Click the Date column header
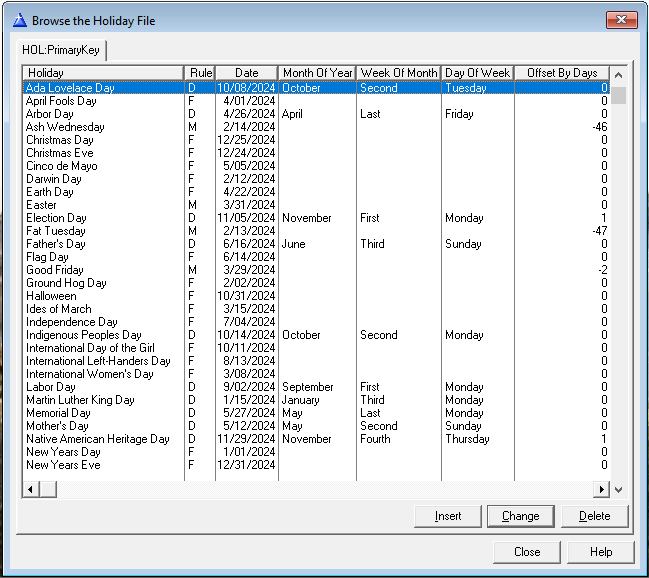Image resolution: width=649 pixels, height=578 pixels. pyautogui.click(x=246, y=73)
